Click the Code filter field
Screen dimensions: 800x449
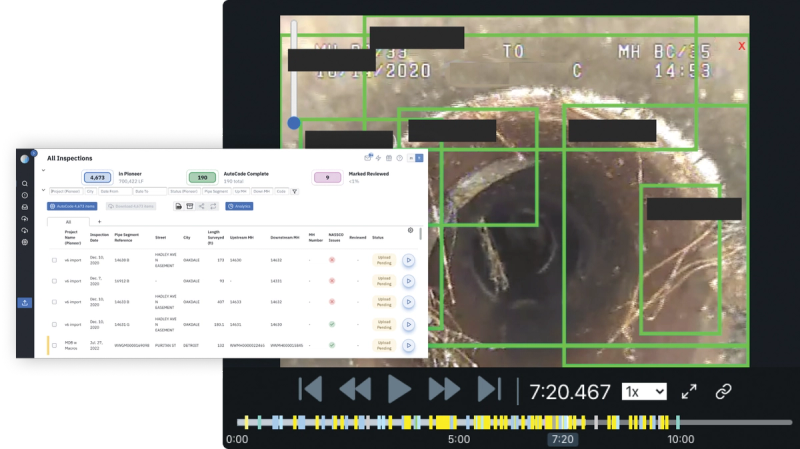click(281, 191)
